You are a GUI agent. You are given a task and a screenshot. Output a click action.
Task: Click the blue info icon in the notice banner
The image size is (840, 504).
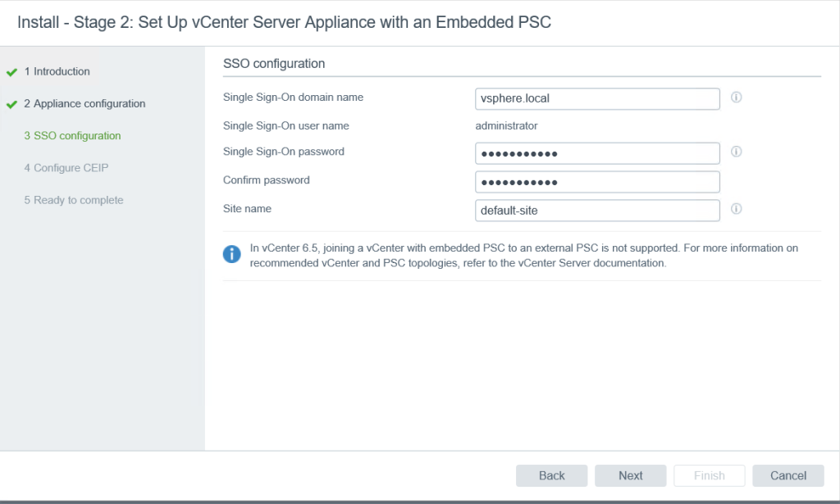(x=231, y=254)
